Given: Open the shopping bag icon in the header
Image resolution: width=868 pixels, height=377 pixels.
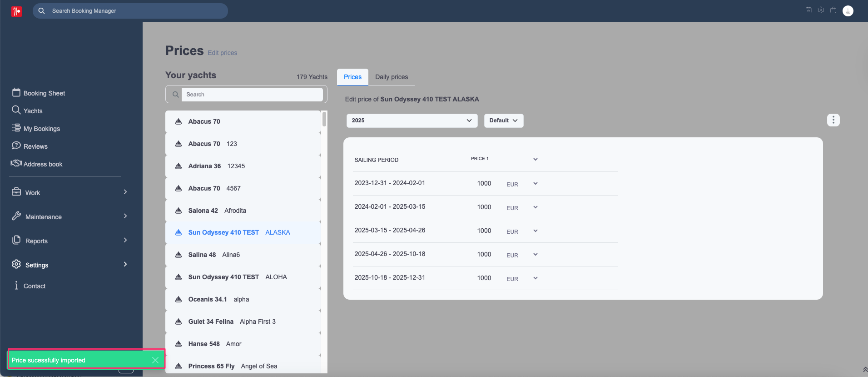Looking at the screenshot, I should (x=833, y=10).
